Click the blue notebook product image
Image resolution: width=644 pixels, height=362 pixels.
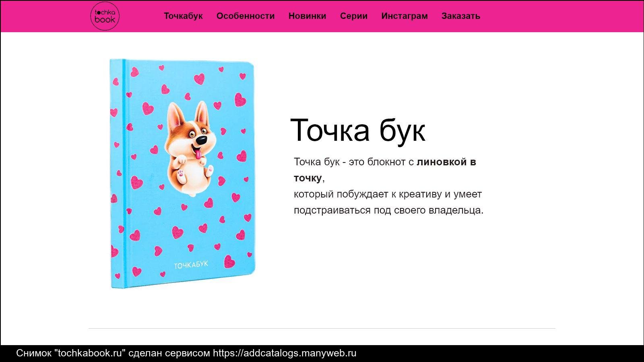coord(182,173)
